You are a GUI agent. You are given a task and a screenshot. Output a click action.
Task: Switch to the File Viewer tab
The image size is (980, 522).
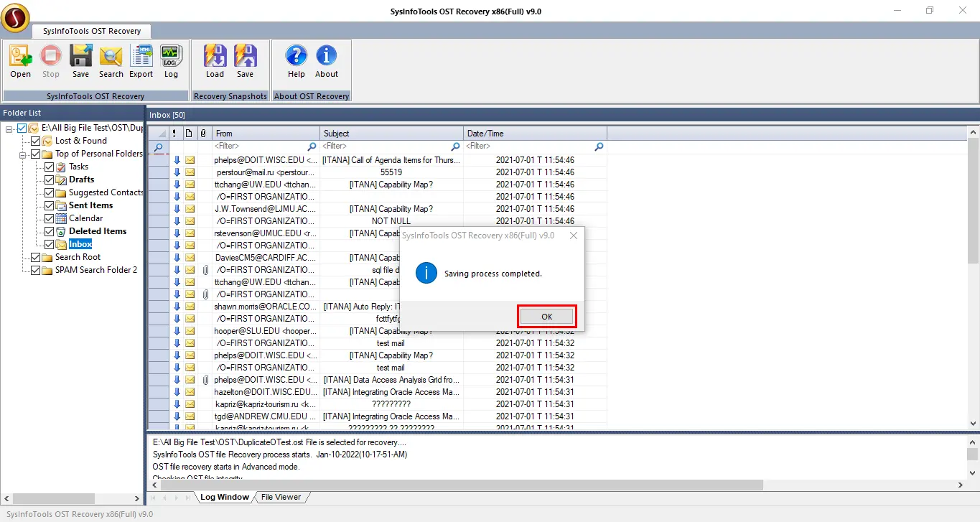tap(281, 497)
